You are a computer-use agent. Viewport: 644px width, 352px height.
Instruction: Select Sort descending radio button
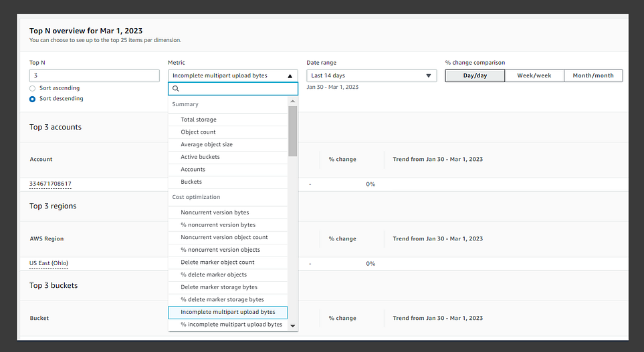pyautogui.click(x=33, y=99)
